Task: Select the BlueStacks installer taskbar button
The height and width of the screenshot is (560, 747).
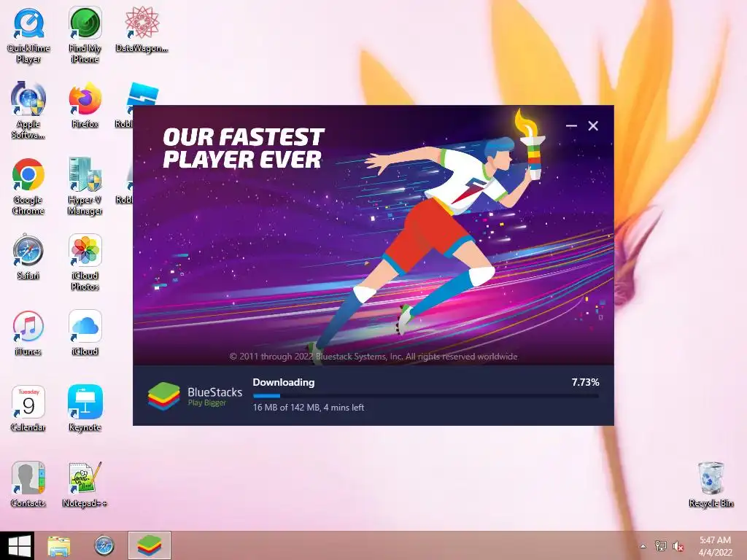Action: coord(149,545)
